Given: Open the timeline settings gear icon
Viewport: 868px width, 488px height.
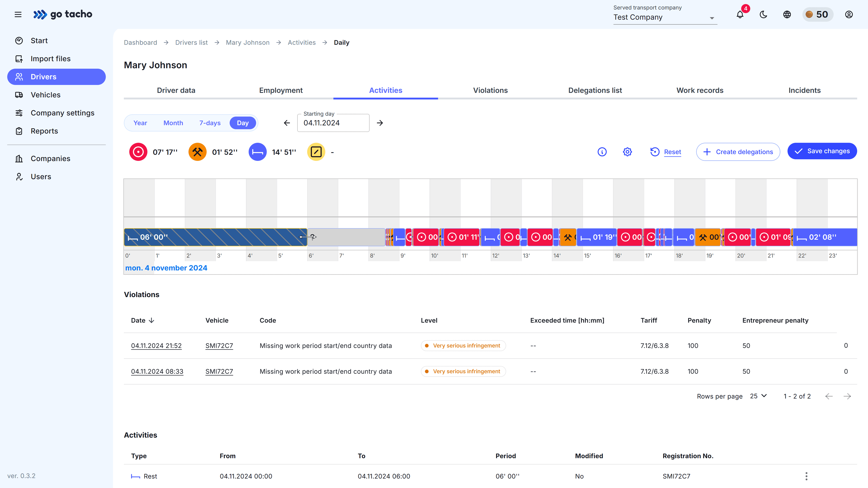Looking at the screenshot, I should pos(627,152).
